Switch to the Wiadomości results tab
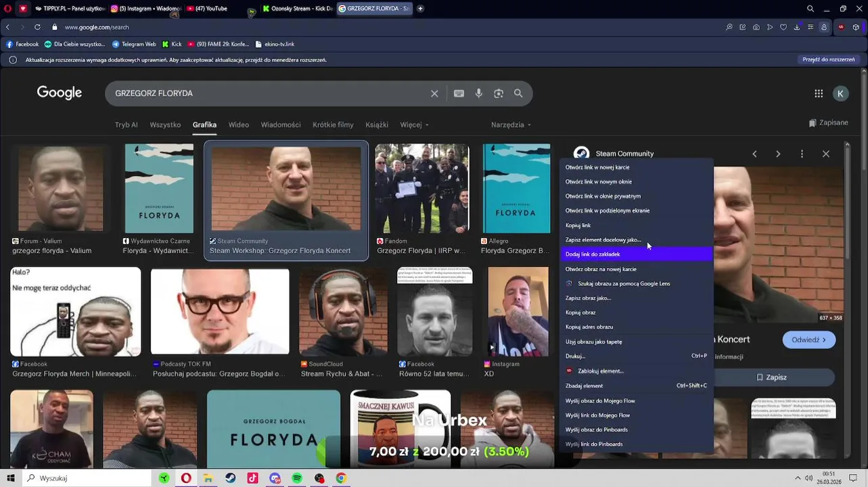Screen dimensions: 868x487 point(281,125)
